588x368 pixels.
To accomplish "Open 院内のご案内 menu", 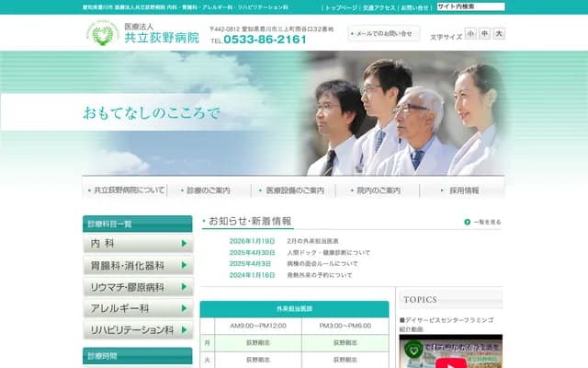I will pos(378,190).
